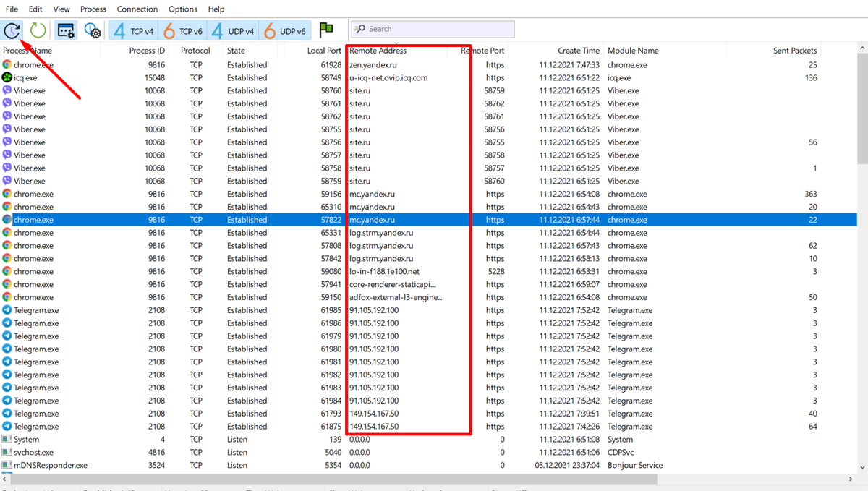This screenshot has height=491, width=868.
Task: Select the highlighted chrome.exe row port 57822
Action: [428, 220]
